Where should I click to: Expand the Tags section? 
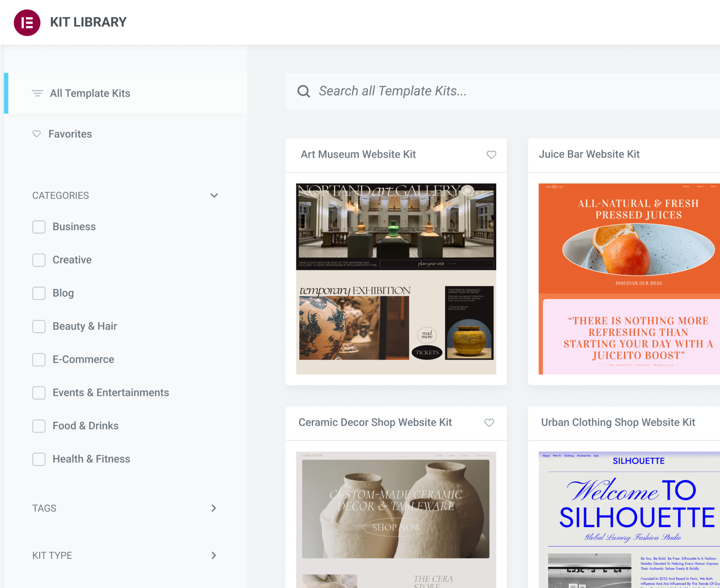point(214,508)
